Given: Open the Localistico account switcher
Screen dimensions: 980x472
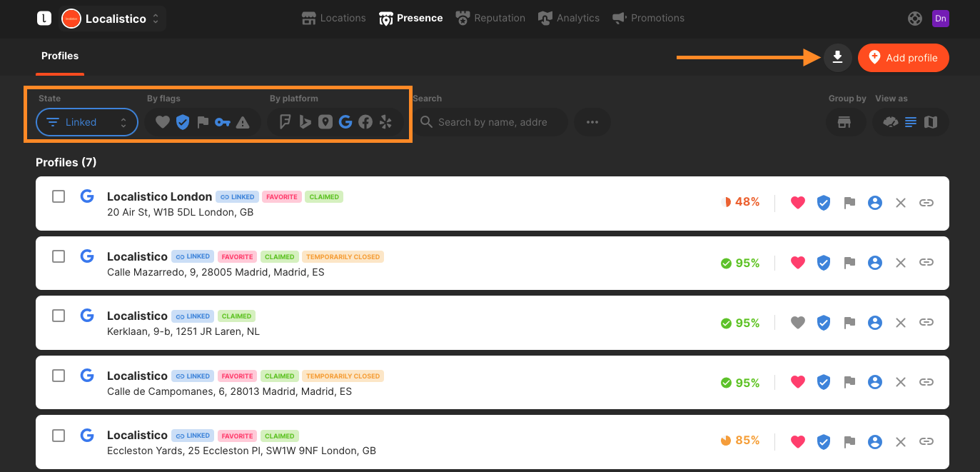Looking at the screenshot, I should point(113,19).
